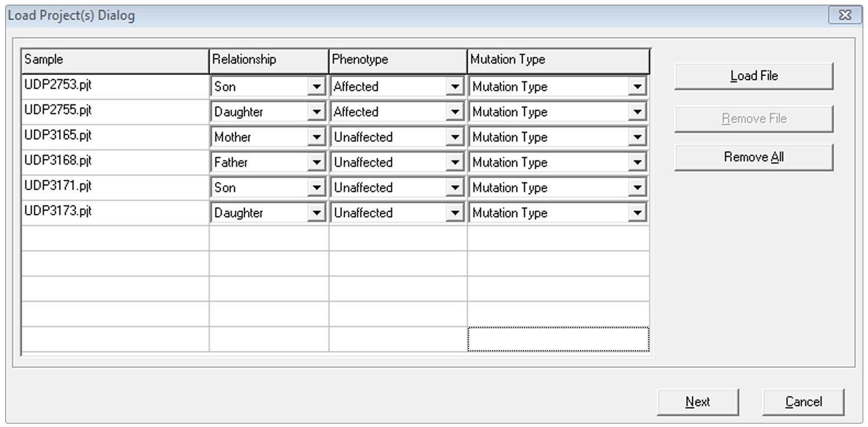
Task: Select the UDP3168.pjt sample cell
Action: click(x=115, y=163)
